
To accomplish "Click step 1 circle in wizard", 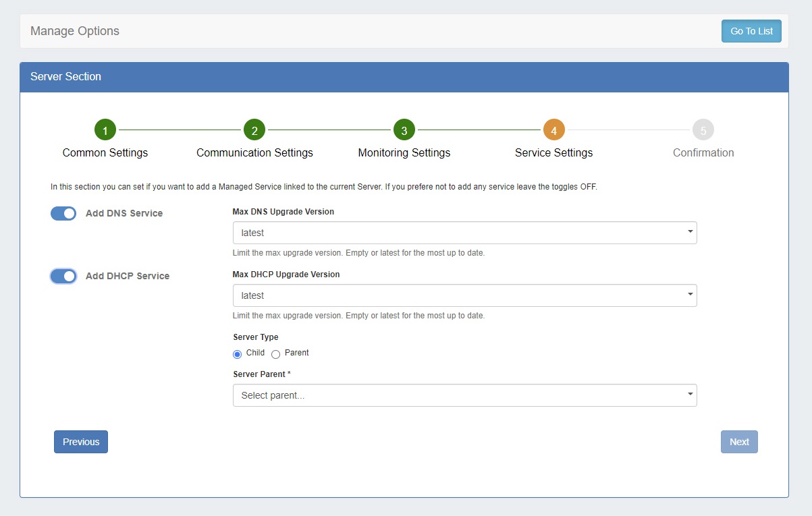I will [x=105, y=130].
